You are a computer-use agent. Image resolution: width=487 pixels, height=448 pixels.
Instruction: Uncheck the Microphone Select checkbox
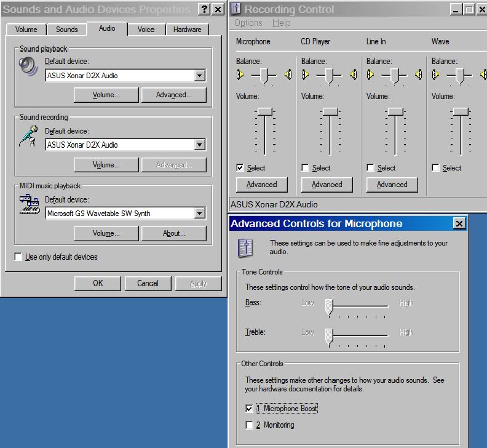[240, 168]
